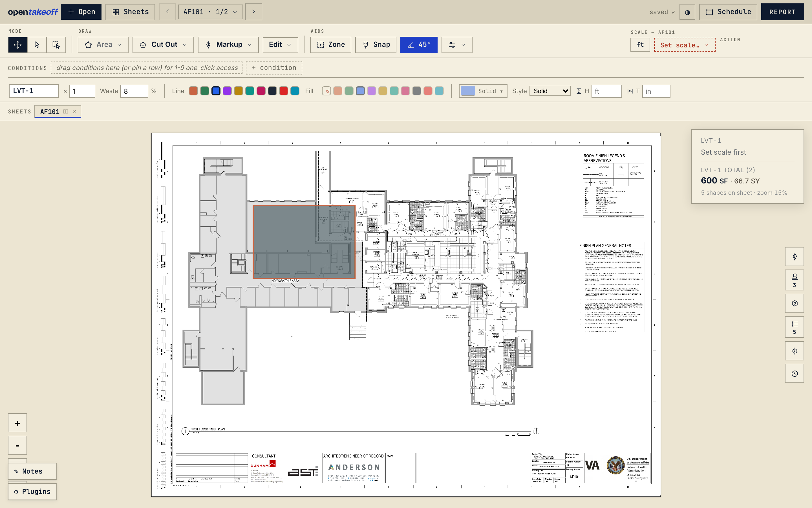Open the history clock sidebar icon
The height and width of the screenshot is (508, 812).
tap(795, 374)
